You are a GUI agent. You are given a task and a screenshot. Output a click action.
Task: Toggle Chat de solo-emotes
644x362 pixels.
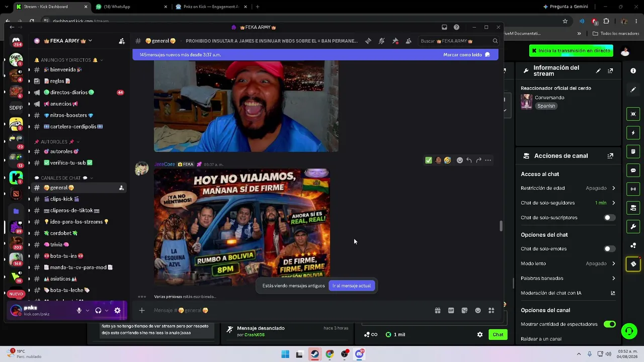[x=609, y=249]
